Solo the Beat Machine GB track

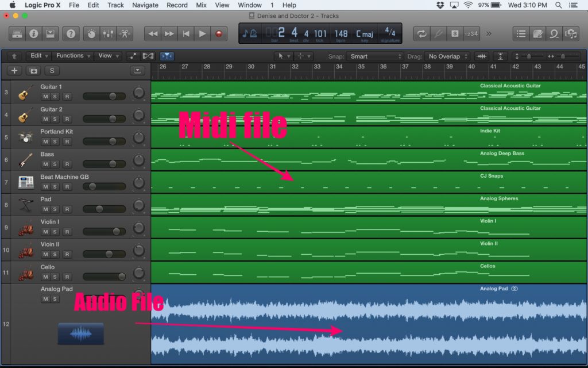click(55, 187)
